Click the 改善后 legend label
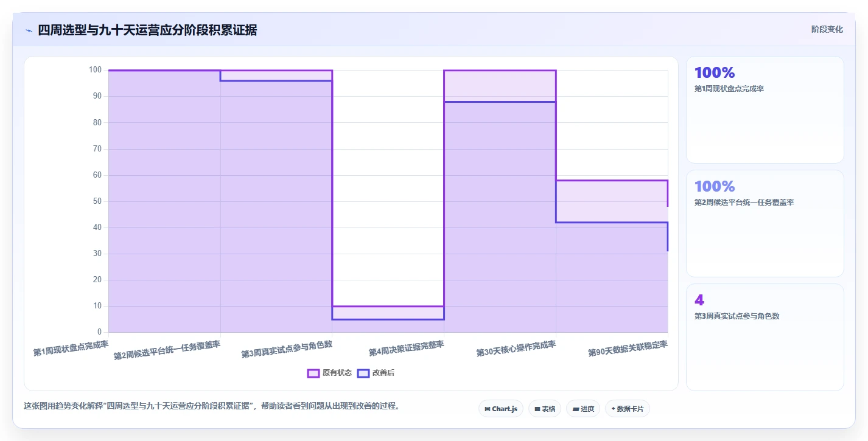 (383, 373)
